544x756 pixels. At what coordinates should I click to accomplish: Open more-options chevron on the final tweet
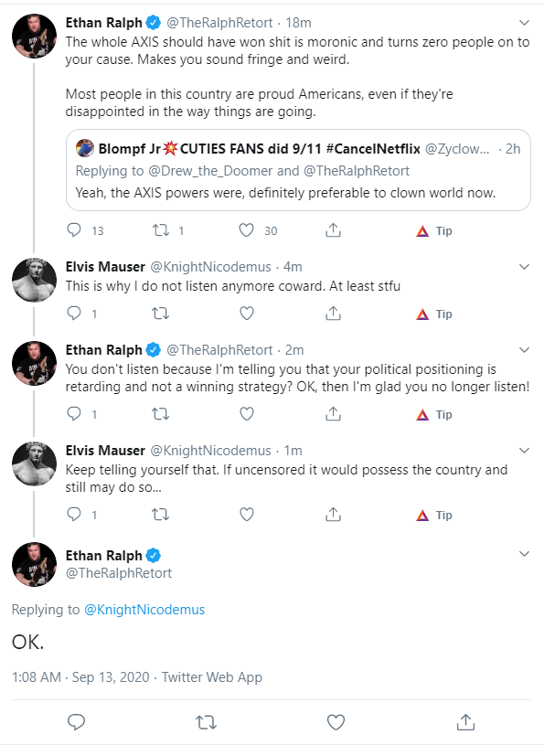524,553
